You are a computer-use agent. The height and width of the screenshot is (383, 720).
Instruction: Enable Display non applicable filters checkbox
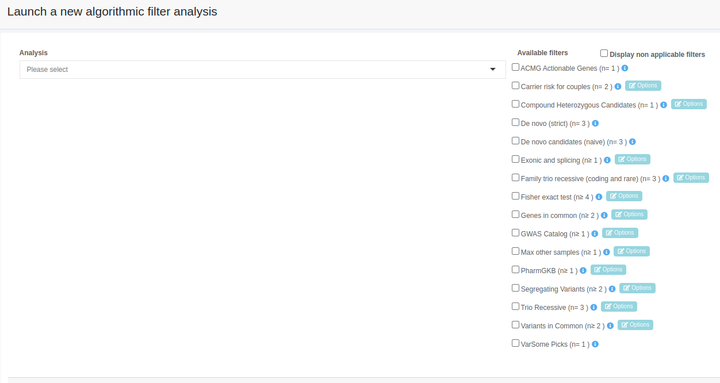click(x=604, y=53)
